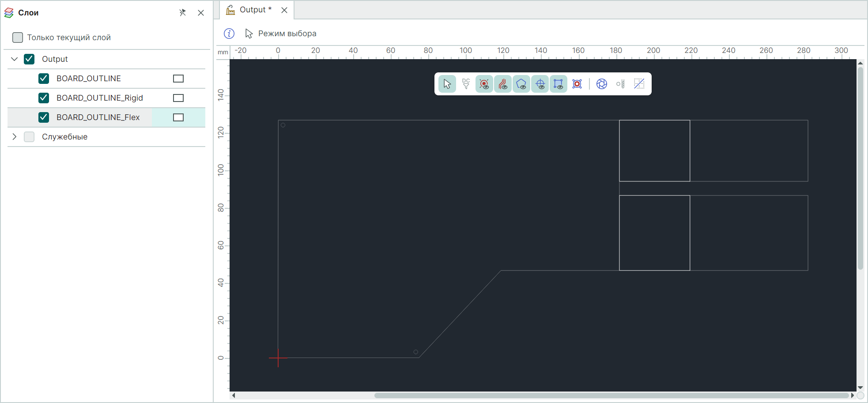This screenshot has width=868, height=403.
Task: Click the info icon beside Режим выбора
Action: pos(229,34)
